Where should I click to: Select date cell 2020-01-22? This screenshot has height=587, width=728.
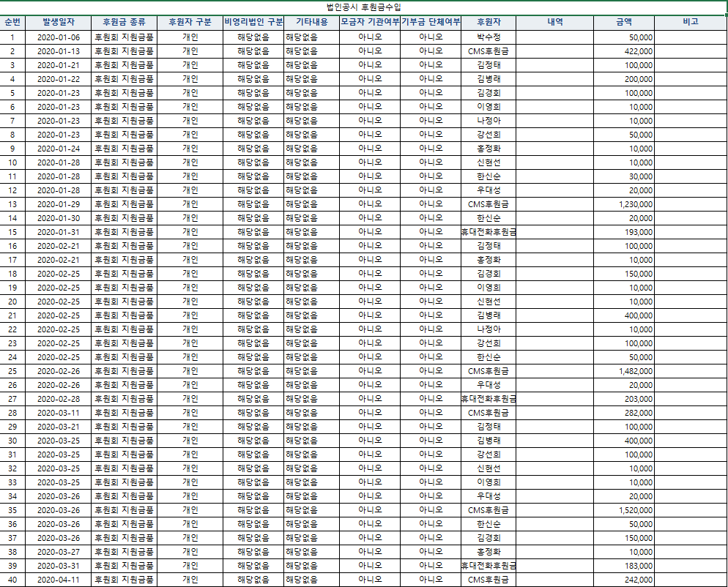[59, 79]
